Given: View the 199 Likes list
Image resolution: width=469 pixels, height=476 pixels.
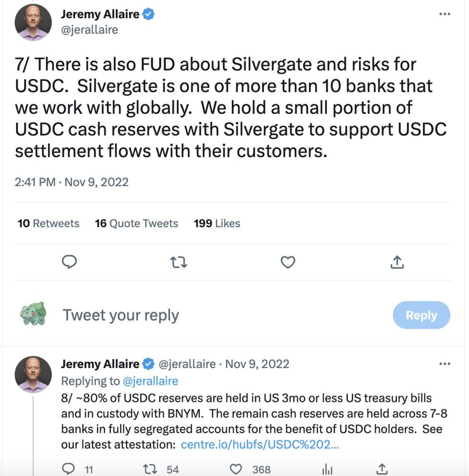Looking at the screenshot, I should point(217,224).
